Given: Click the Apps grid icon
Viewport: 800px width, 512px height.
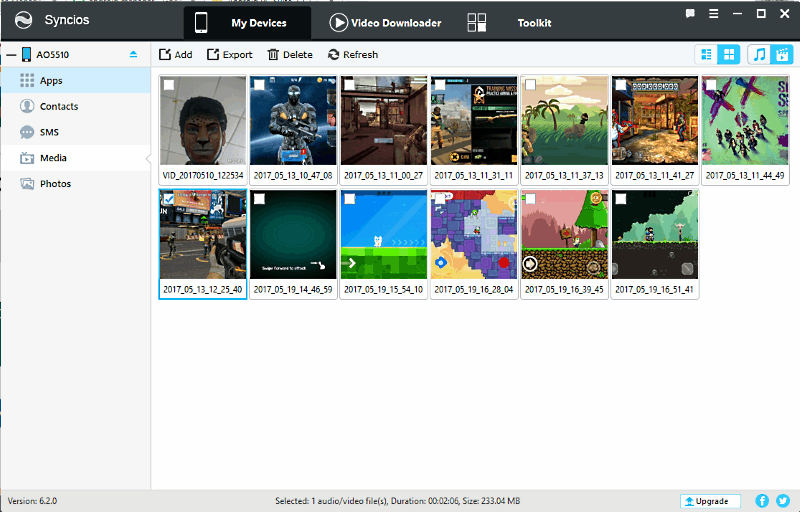Looking at the screenshot, I should 27,81.
